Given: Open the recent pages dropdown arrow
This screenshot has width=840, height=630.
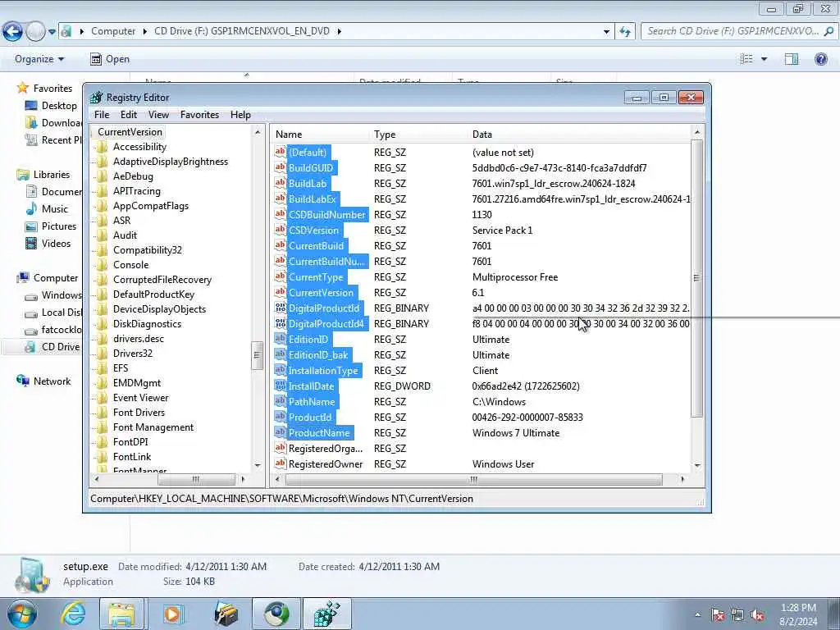Looking at the screenshot, I should click(x=52, y=32).
